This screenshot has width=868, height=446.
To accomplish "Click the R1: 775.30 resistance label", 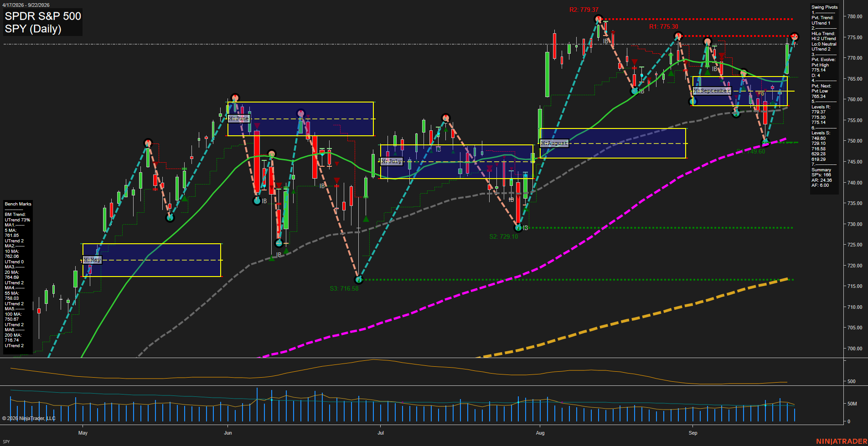I will point(664,26).
